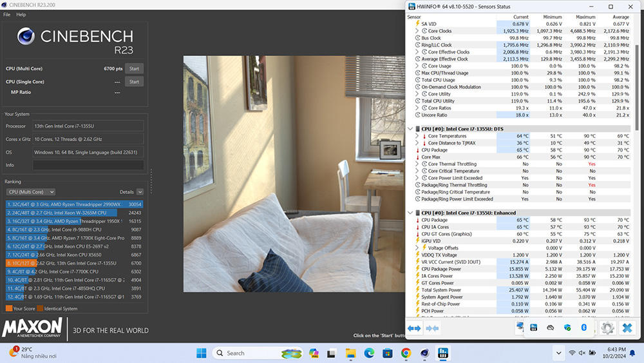Open the clock showing 6:43 PM
The width and height of the screenshot is (644, 363).
[614, 353]
